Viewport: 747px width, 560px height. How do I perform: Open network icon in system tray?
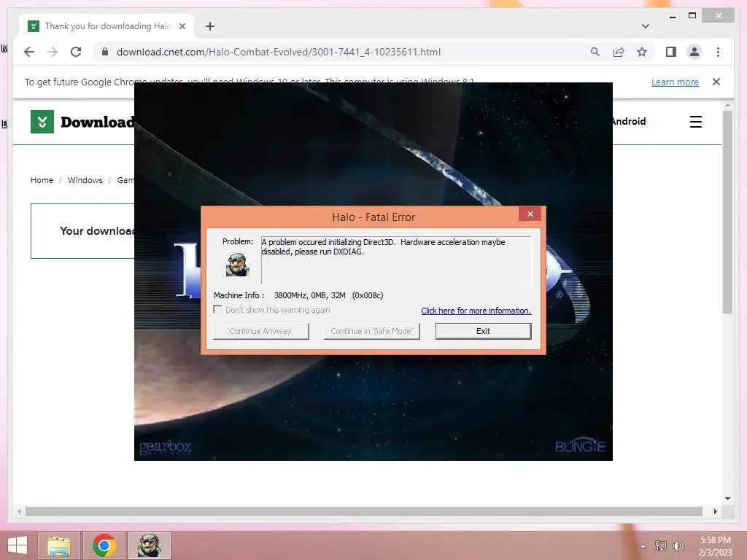[x=661, y=545]
